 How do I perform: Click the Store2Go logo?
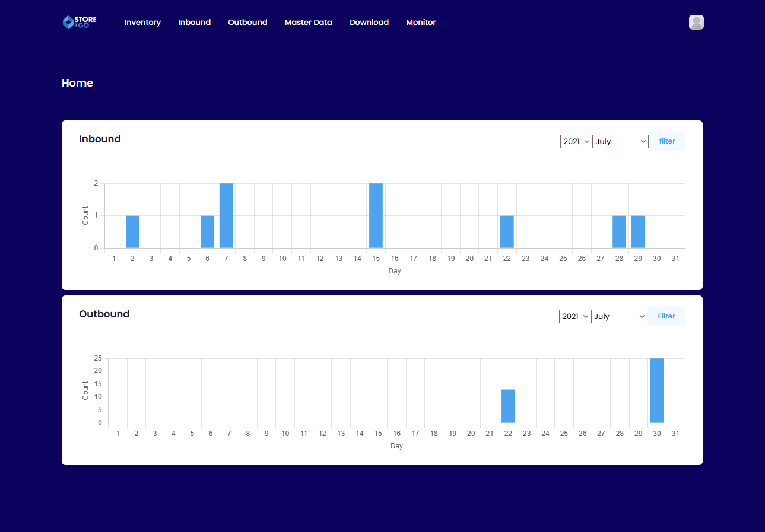[80, 22]
